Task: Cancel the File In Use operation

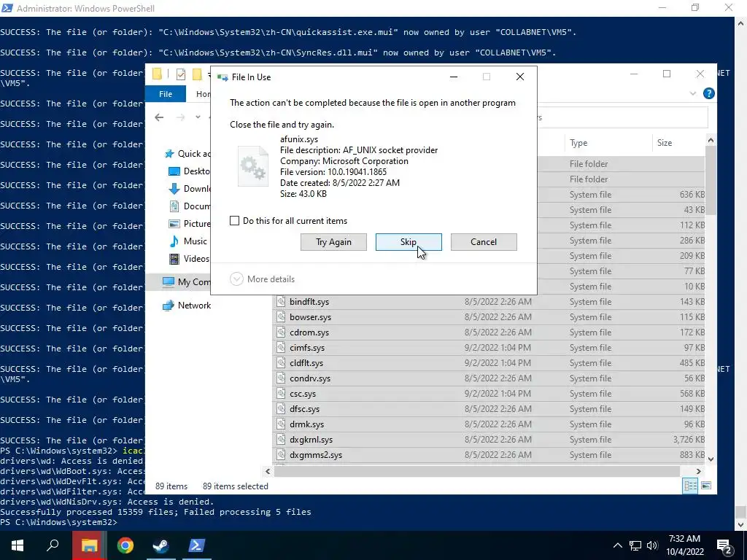Action: click(484, 242)
